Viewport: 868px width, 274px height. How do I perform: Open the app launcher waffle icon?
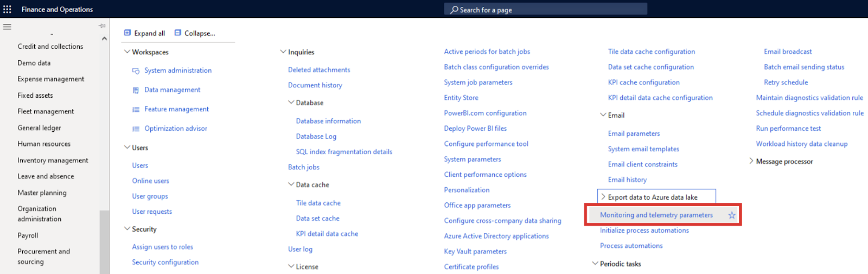coord(7,9)
